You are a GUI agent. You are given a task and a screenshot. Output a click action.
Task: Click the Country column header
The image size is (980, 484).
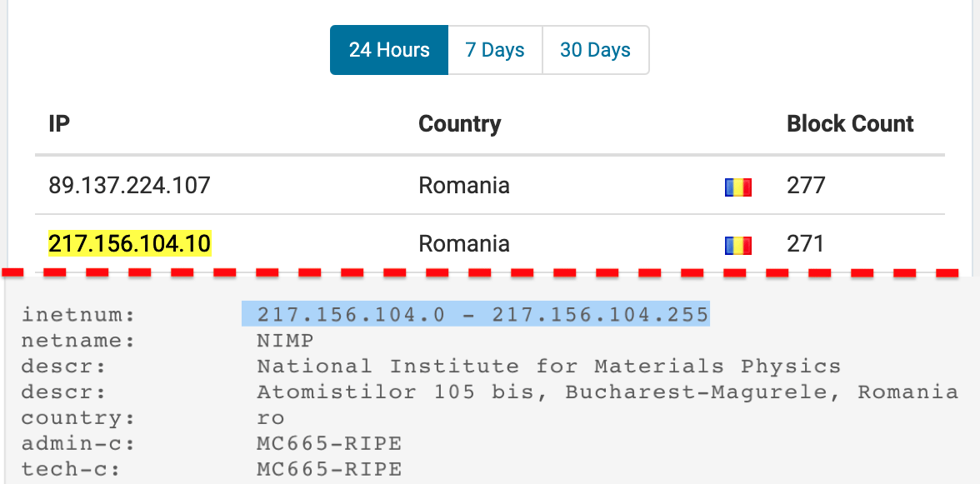(459, 124)
